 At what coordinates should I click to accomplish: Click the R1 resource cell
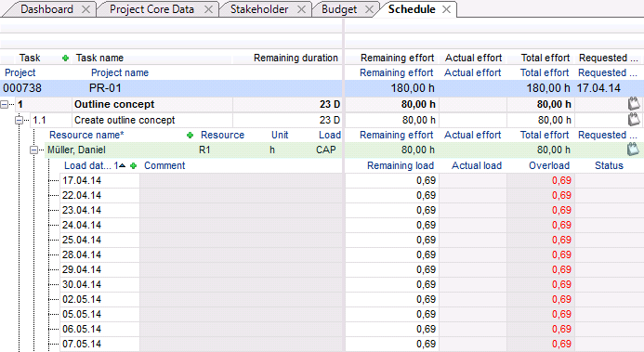[x=204, y=150]
